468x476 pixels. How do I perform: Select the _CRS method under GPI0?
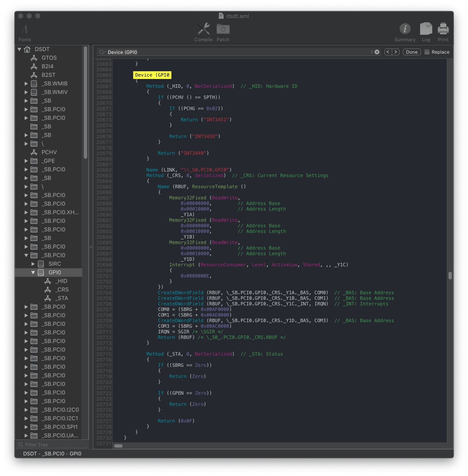coord(62,290)
